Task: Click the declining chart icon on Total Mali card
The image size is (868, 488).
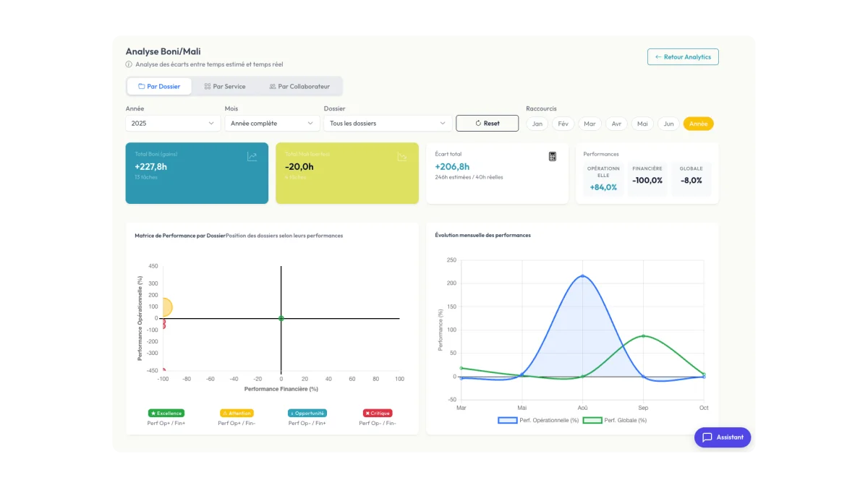Action: (x=402, y=156)
